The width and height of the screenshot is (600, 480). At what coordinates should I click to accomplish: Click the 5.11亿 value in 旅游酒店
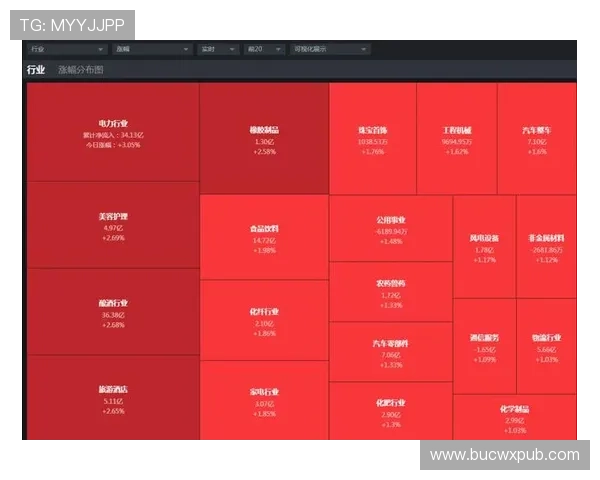(113, 401)
